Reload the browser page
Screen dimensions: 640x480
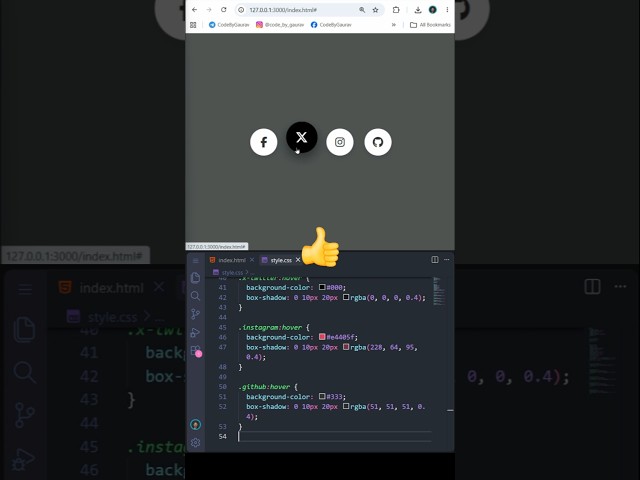224,10
